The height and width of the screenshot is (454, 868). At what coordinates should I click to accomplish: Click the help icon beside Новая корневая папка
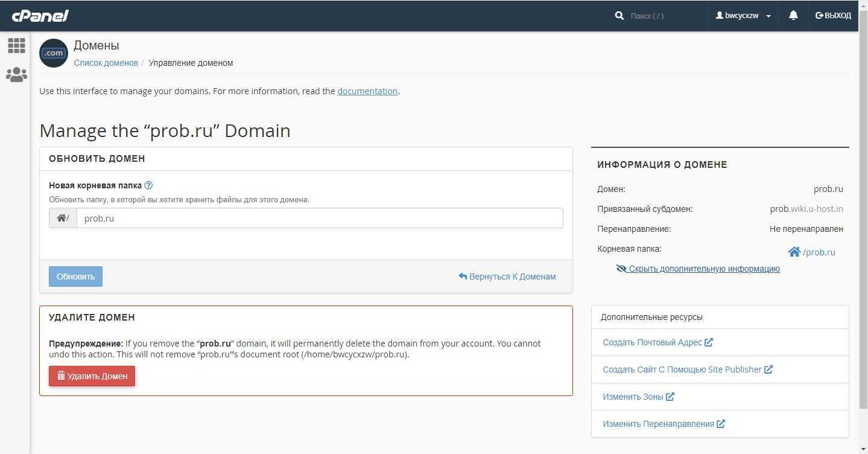click(149, 185)
